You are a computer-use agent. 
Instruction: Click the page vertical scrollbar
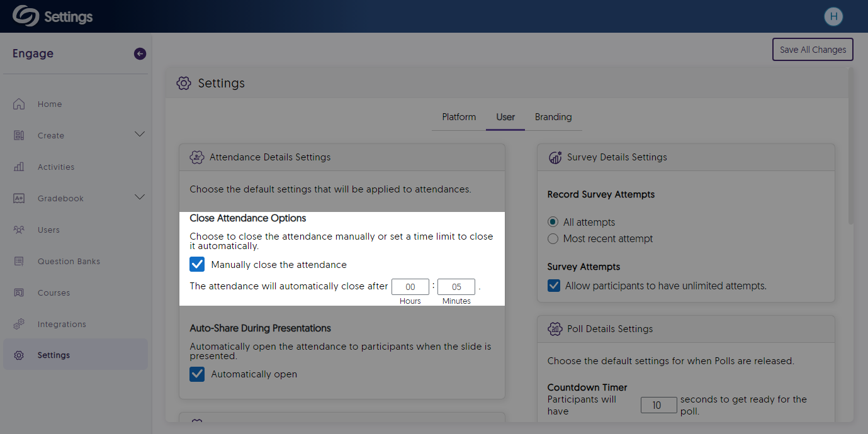coord(851,145)
